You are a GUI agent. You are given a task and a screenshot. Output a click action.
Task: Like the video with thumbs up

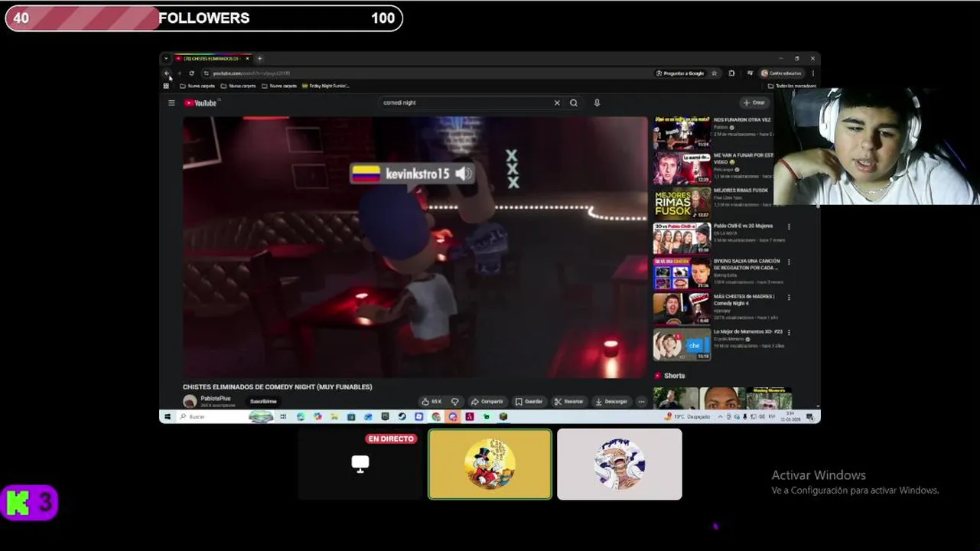(431, 401)
